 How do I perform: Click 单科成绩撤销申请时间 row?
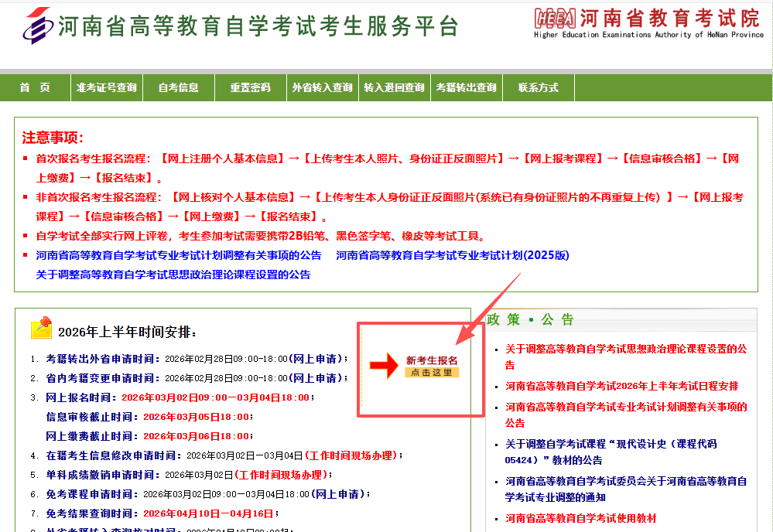pos(189,475)
